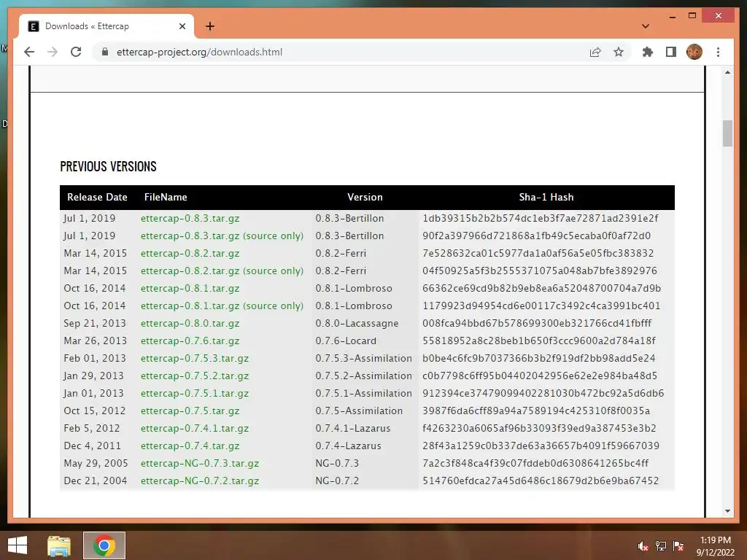Select date May 29, 2005
This screenshot has width=747, height=560.
pyautogui.click(x=96, y=463)
